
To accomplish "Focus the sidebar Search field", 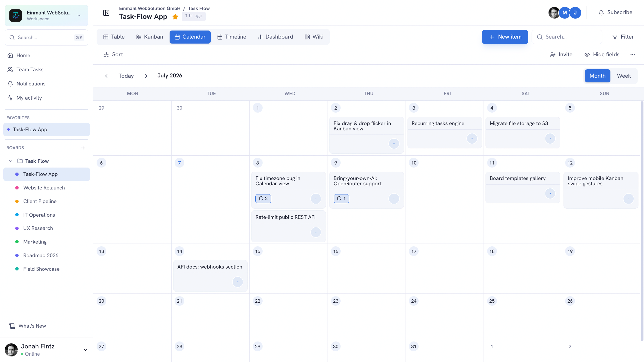I will (46, 37).
